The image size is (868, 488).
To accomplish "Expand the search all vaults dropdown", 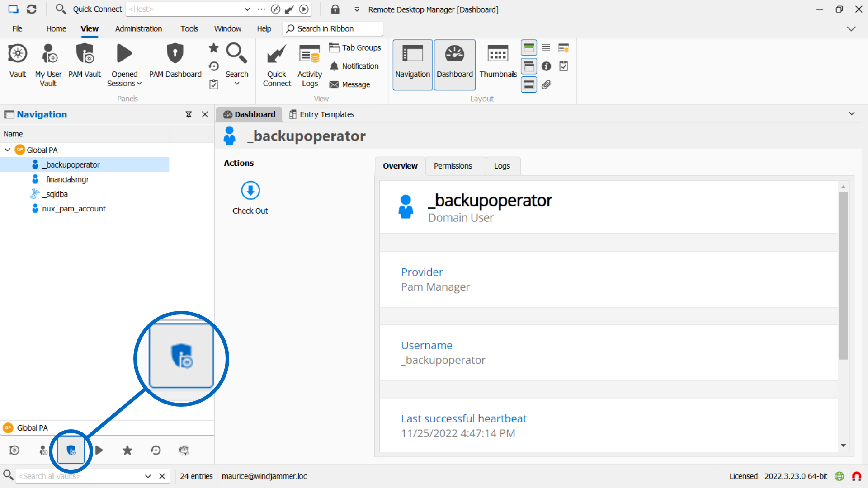I will [148, 476].
